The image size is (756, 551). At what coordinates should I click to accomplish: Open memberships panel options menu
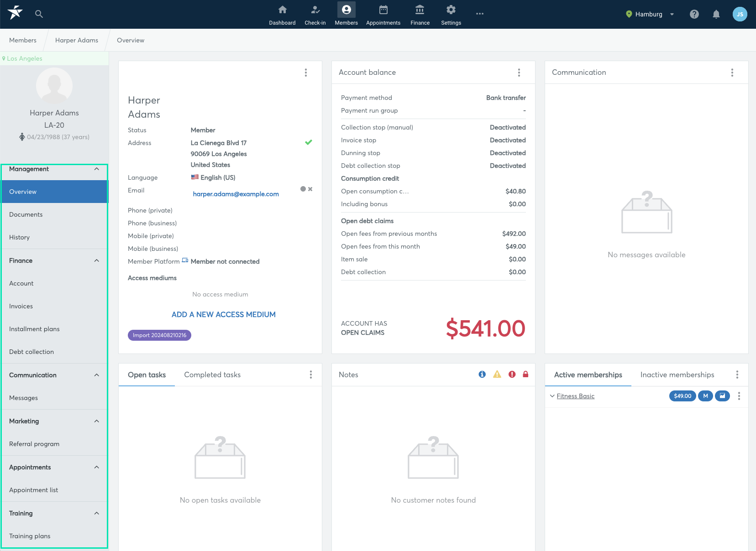(x=737, y=374)
